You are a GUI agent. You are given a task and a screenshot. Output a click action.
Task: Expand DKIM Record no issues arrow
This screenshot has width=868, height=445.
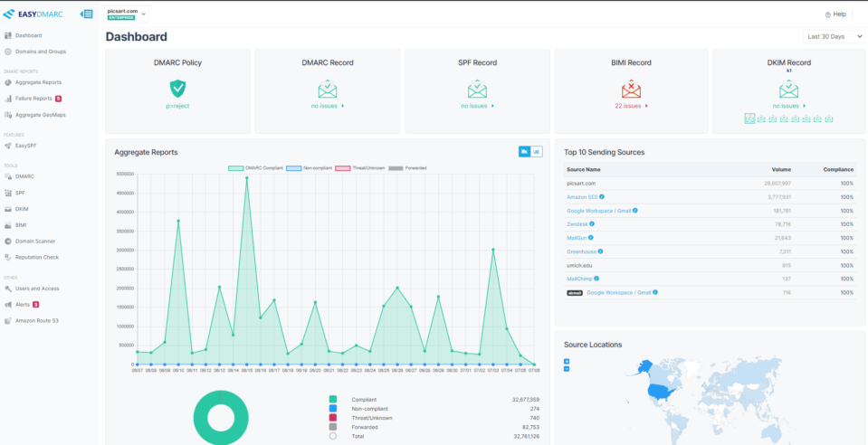coord(805,106)
